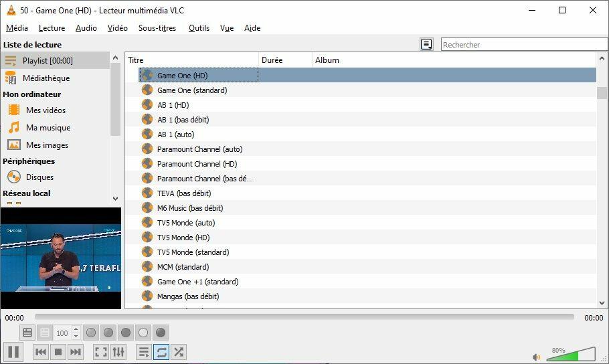The height and width of the screenshot is (364, 609).
Task: Click the playlist scroll down arrow
Action: pos(602,303)
